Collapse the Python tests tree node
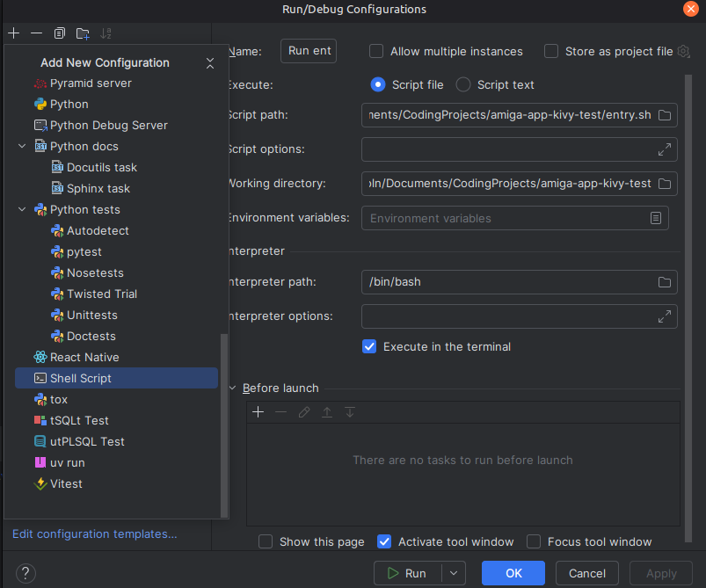This screenshot has height=588, width=706. (x=22, y=210)
